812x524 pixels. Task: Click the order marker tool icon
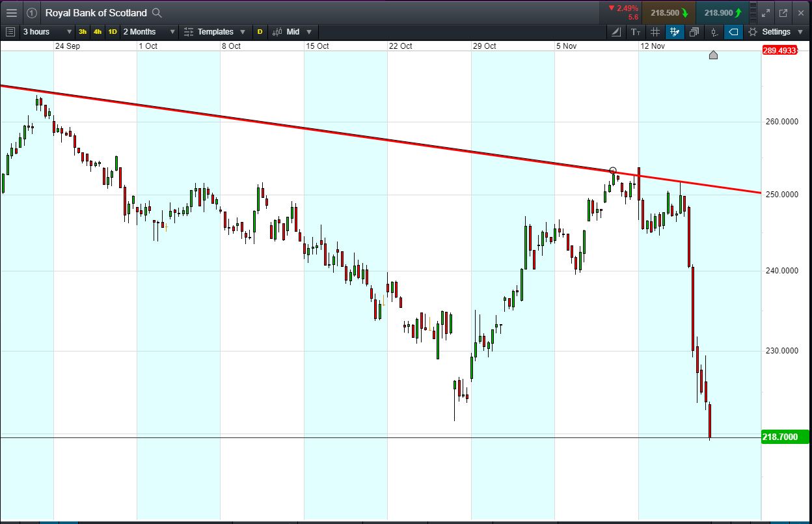pyautogui.click(x=714, y=31)
